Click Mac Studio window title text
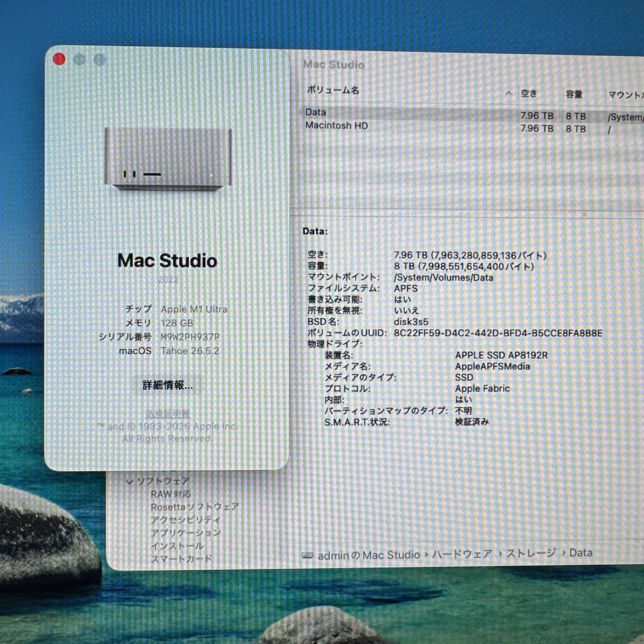The image size is (644, 644). 334,64
